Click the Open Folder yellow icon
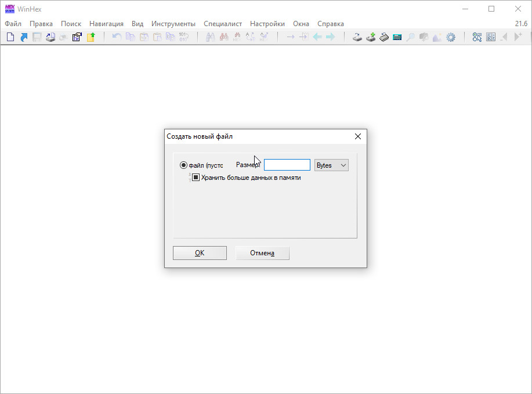532x394 pixels. (x=91, y=37)
